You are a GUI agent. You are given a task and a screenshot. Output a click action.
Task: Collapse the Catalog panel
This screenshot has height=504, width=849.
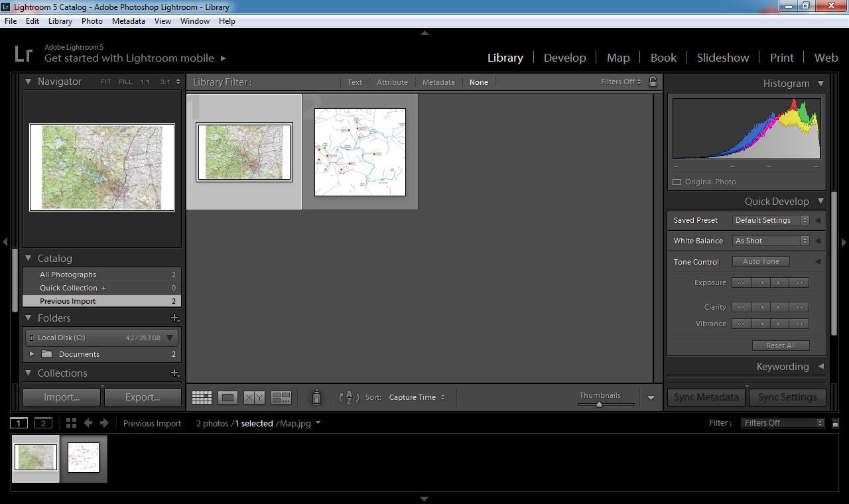(x=29, y=258)
